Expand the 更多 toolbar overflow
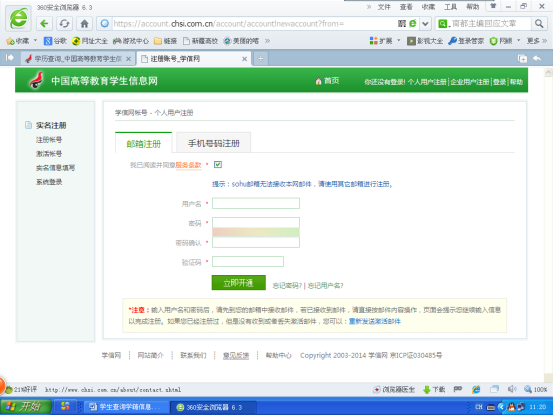The height and width of the screenshot is (415, 553). (x=537, y=41)
